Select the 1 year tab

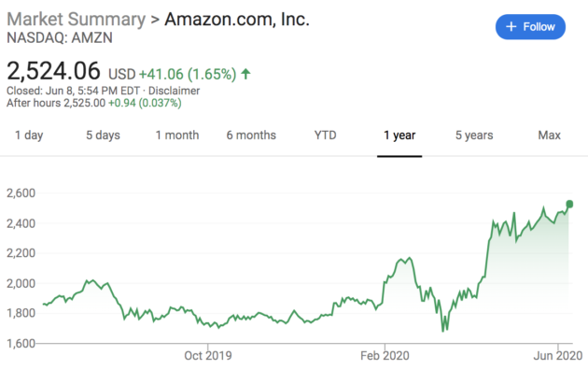tap(399, 135)
